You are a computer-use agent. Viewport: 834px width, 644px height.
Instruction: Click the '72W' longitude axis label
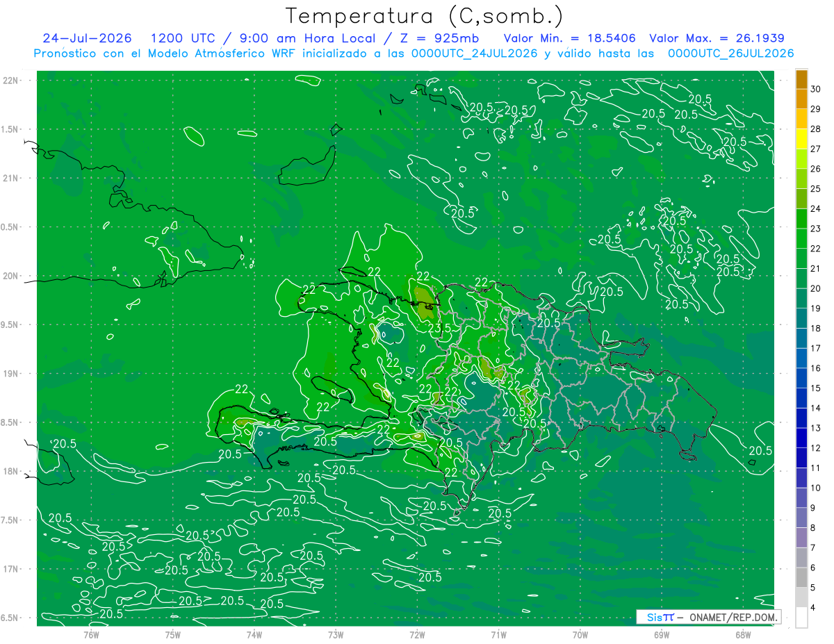pyautogui.click(x=417, y=635)
